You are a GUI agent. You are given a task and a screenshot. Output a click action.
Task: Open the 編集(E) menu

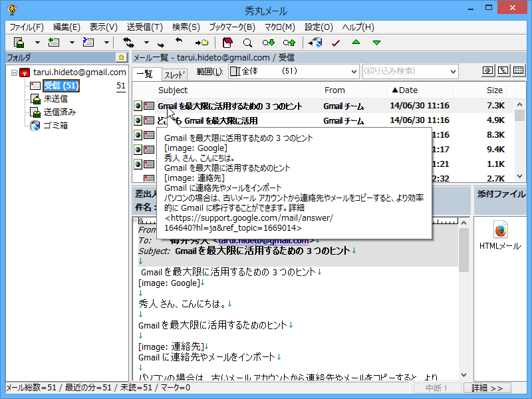point(67,27)
